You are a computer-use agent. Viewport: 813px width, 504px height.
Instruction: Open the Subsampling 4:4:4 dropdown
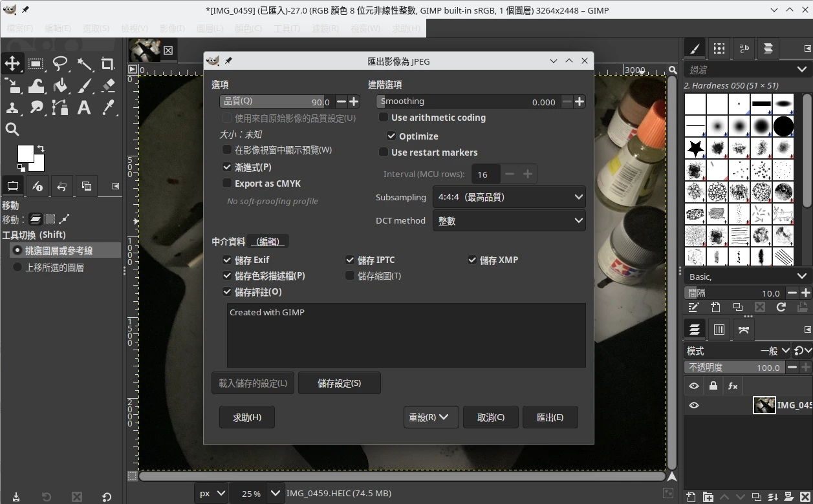click(509, 197)
